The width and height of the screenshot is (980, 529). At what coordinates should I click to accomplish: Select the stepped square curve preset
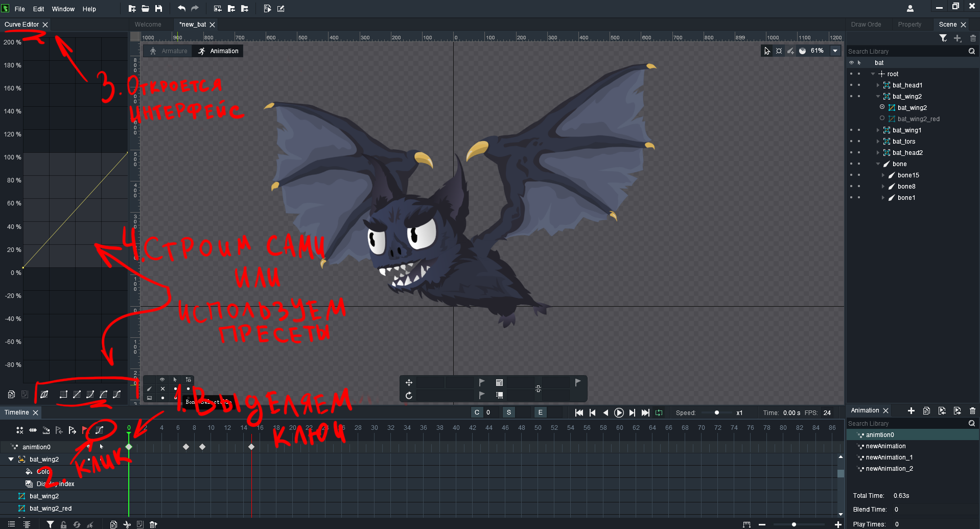pyautogui.click(x=63, y=394)
